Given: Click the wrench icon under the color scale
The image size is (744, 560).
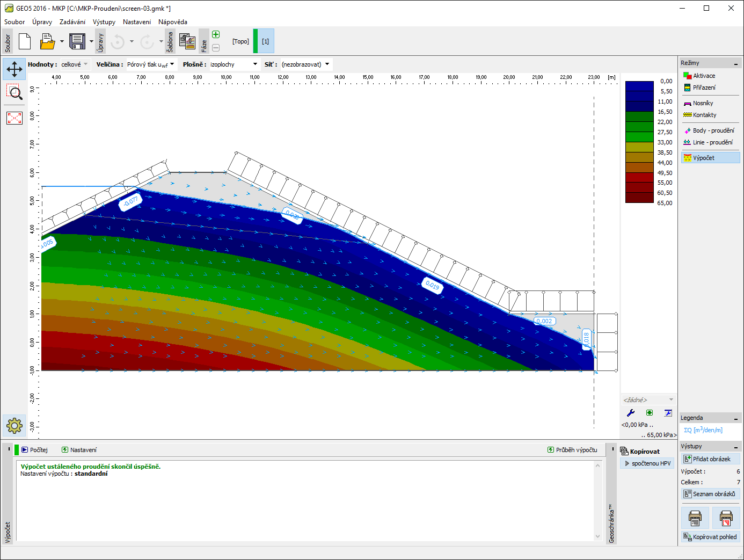Looking at the screenshot, I should (x=631, y=412).
